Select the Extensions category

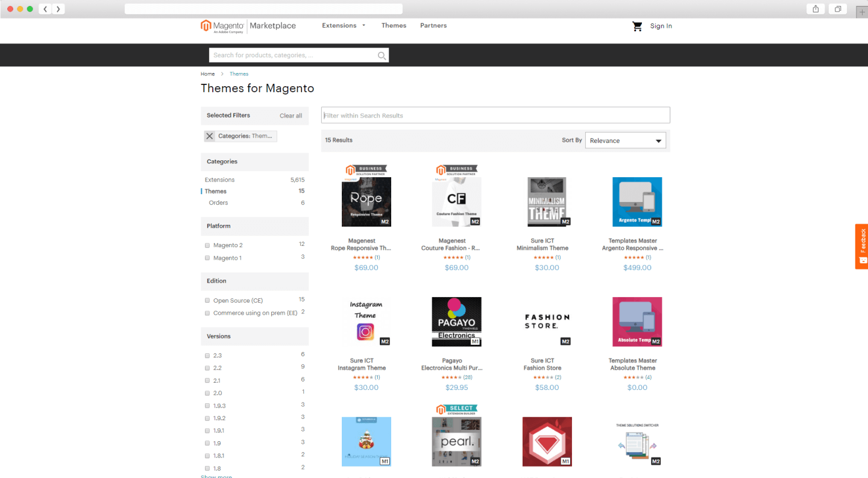pyautogui.click(x=219, y=180)
